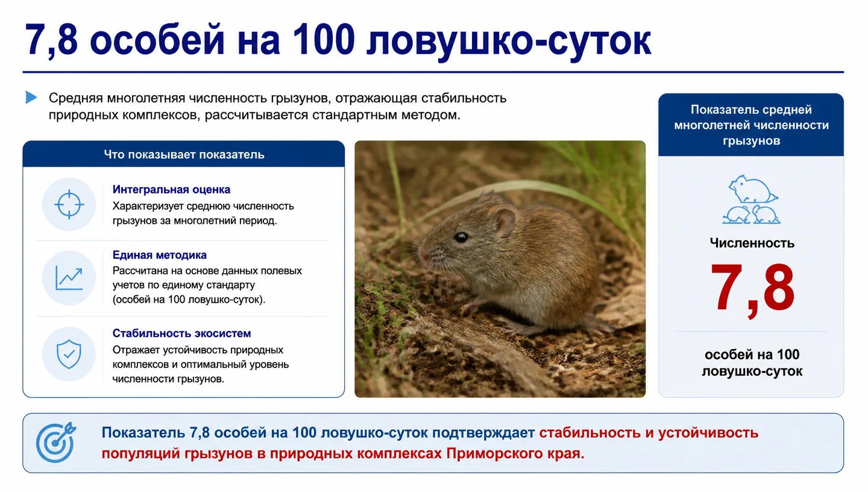Click the intro paragraph Средняя многолетняя численность грызунов
The image size is (868, 492).
click(277, 106)
